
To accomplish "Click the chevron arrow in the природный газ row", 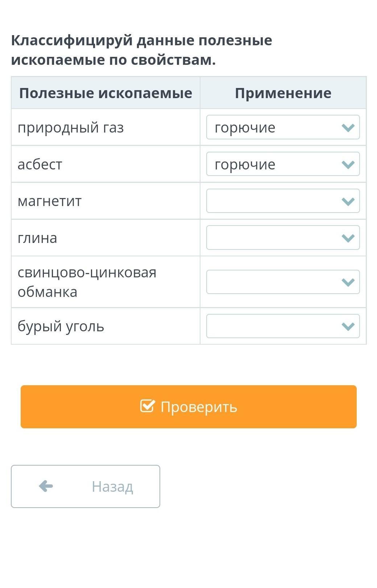I will coord(348,127).
